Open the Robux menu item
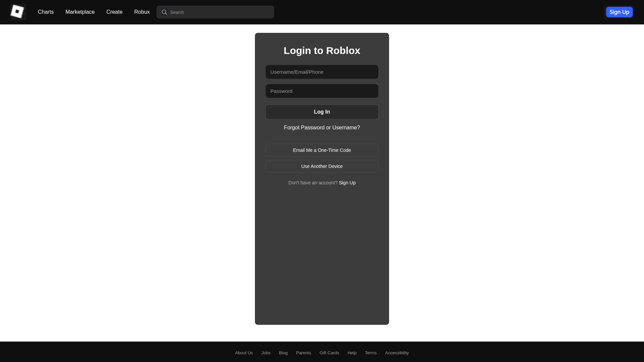 [142, 12]
